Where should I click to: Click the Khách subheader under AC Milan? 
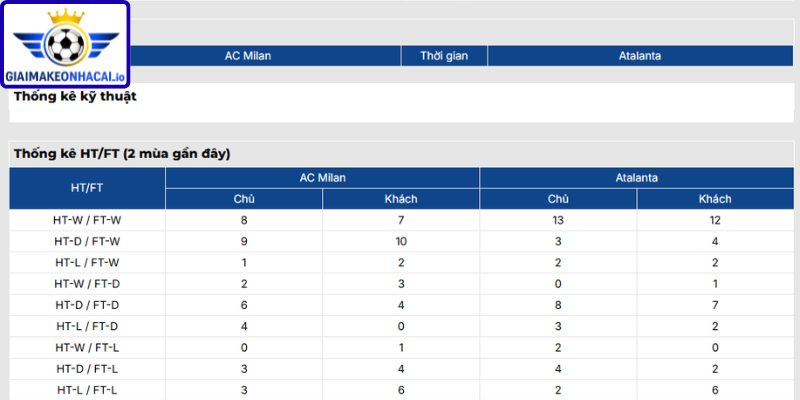coord(401,199)
